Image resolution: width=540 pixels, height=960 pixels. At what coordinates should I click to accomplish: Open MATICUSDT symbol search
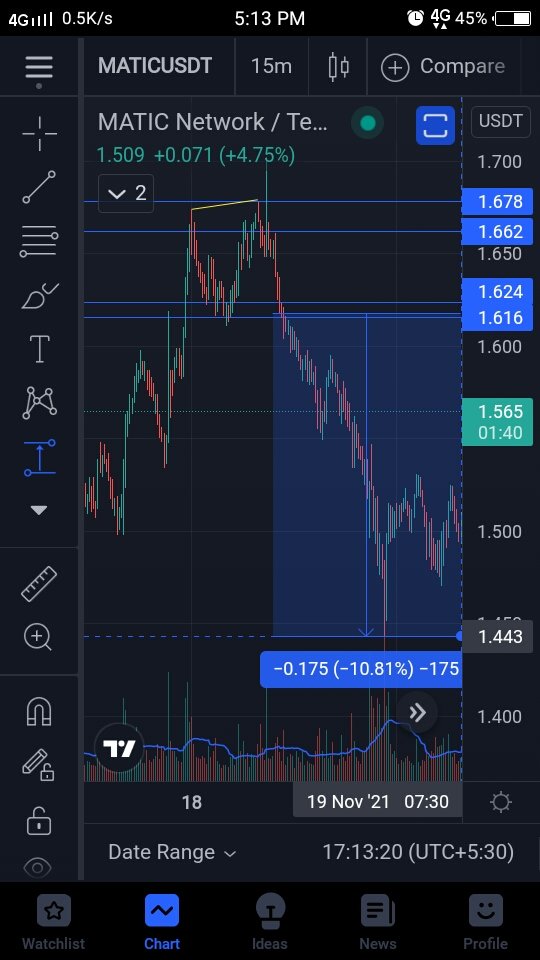155,66
